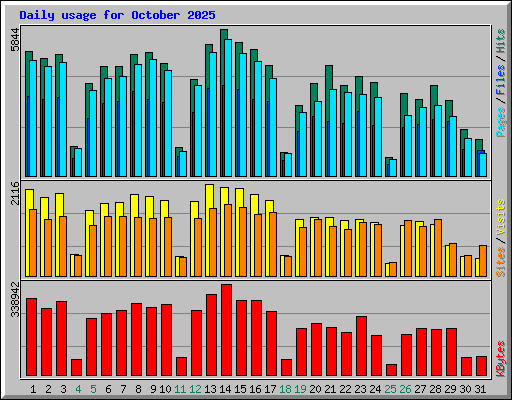This screenshot has width=512, height=400.
Task: Click the 'Pages' legend label
Action: tap(500, 122)
